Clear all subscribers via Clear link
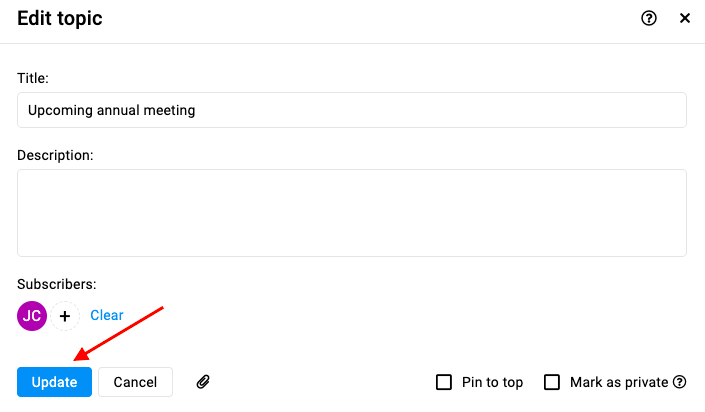The image size is (705, 412). 107,315
